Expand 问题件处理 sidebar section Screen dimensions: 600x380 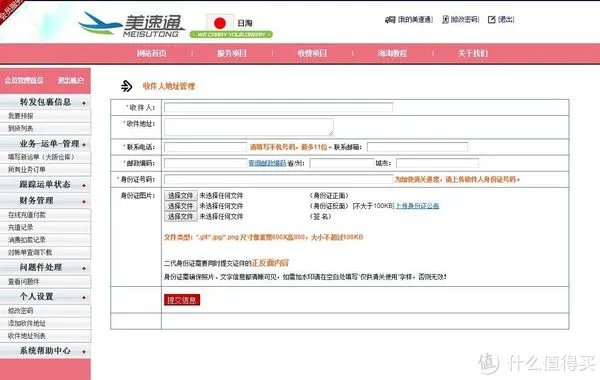tap(46, 267)
